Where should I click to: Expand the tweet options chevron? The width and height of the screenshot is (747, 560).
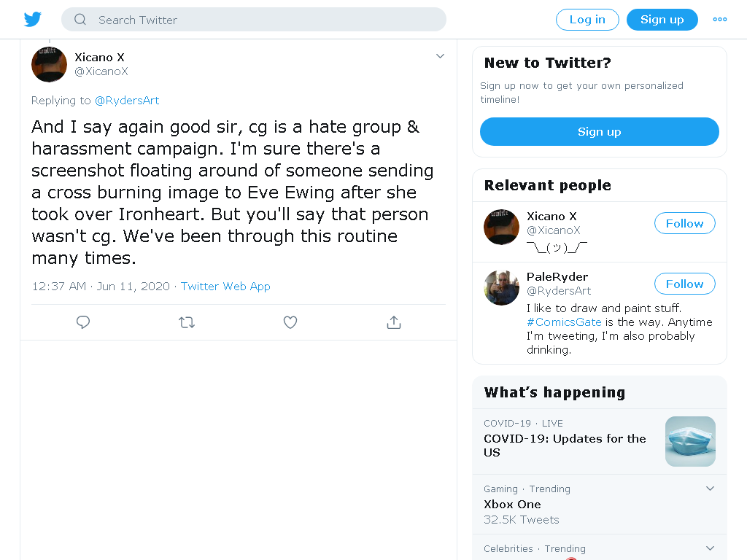pyautogui.click(x=440, y=56)
